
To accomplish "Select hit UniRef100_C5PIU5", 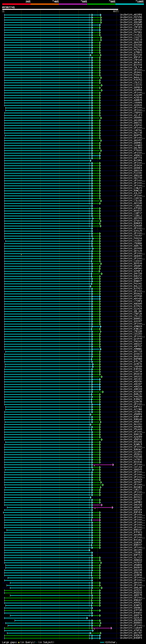I will (x=131, y=60).
